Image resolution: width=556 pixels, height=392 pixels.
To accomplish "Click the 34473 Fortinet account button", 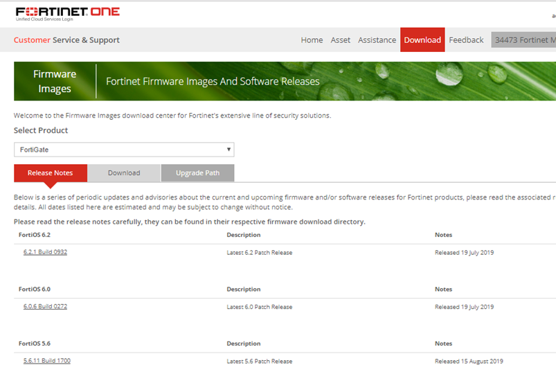I will tap(523, 39).
